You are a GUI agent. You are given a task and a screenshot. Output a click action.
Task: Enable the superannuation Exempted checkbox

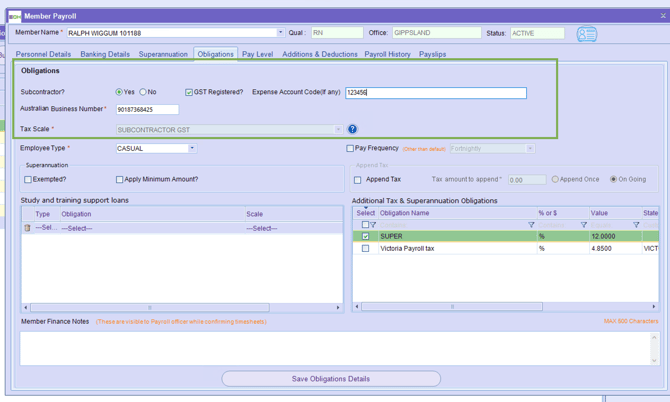(x=28, y=180)
